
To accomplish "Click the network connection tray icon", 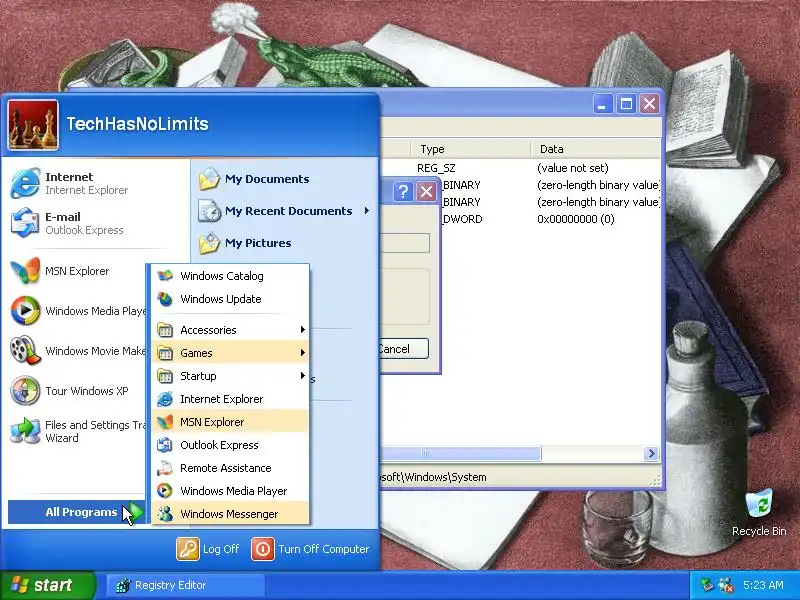I will point(725,585).
